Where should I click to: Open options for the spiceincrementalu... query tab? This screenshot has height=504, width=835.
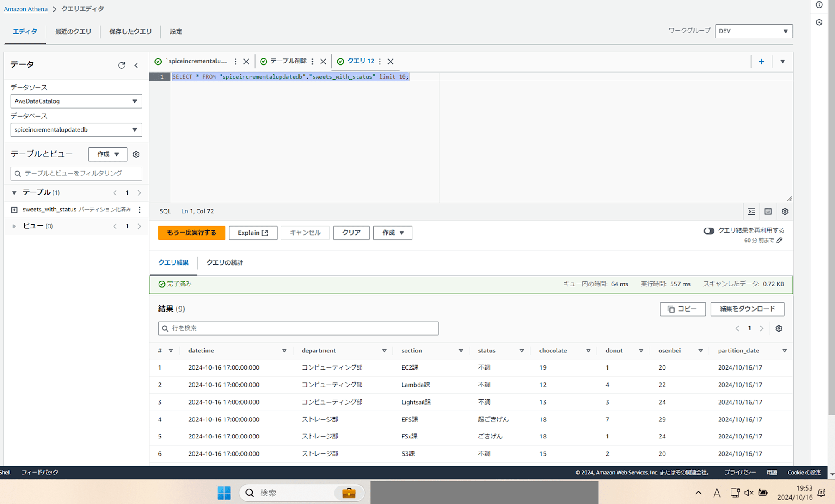pyautogui.click(x=235, y=61)
